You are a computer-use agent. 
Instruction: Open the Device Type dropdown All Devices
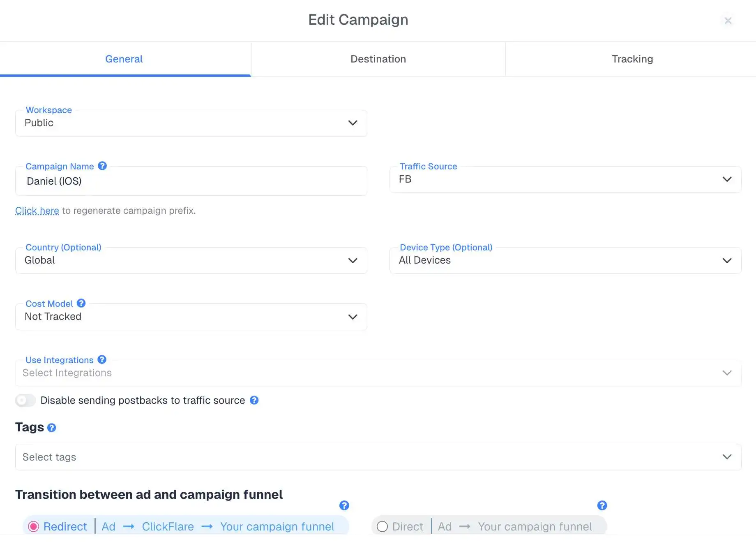click(x=565, y=260)
